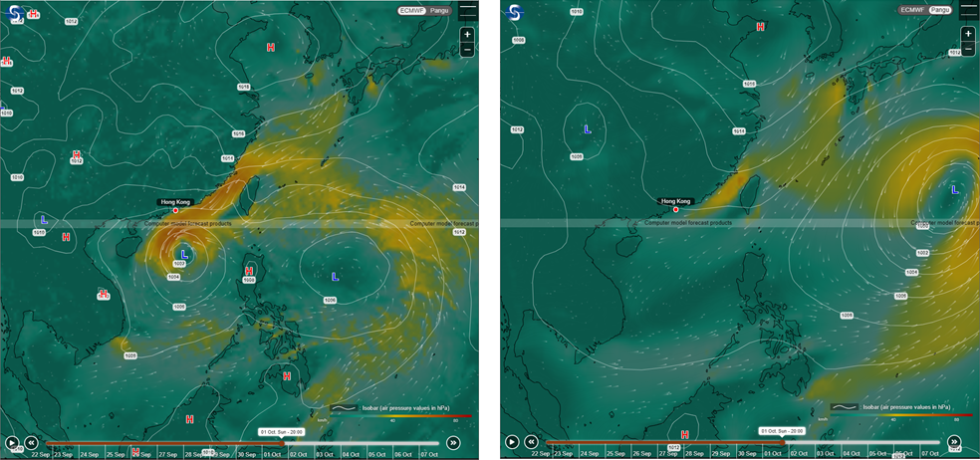Zoom out on the left map

click(467, 50)
